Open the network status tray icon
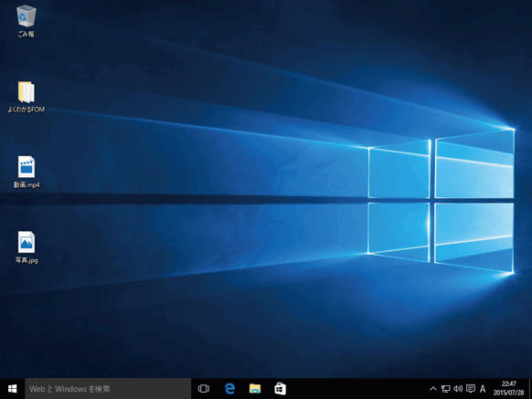This screenshot has height=399, width=532. click(445, 389)
